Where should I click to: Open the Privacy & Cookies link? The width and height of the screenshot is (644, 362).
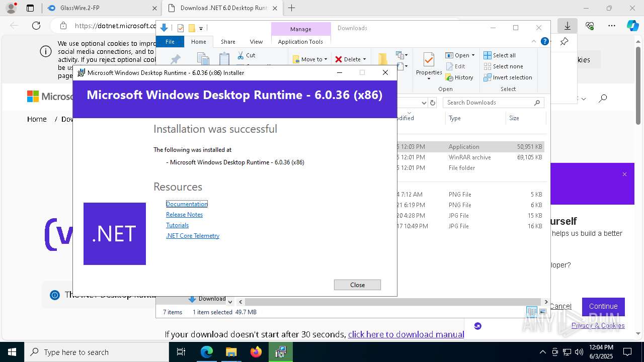(598, 325)
